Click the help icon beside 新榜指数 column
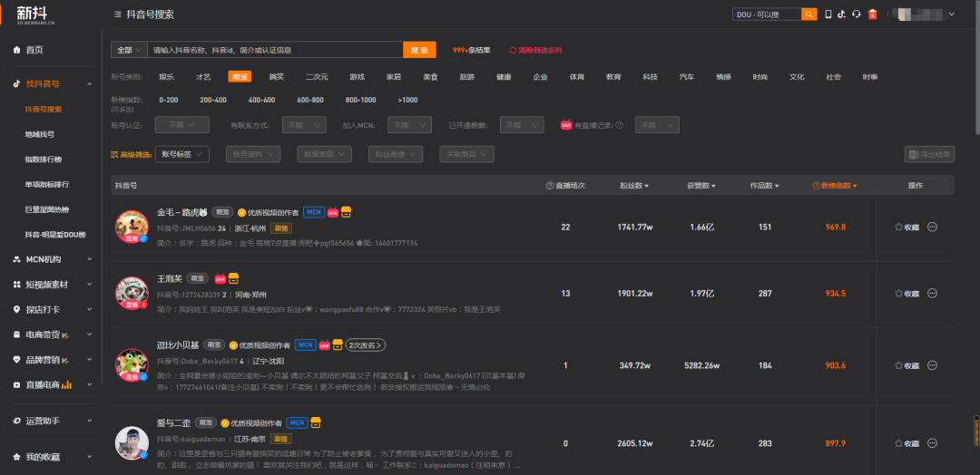The image size is (980, 475). coord(817,186)
